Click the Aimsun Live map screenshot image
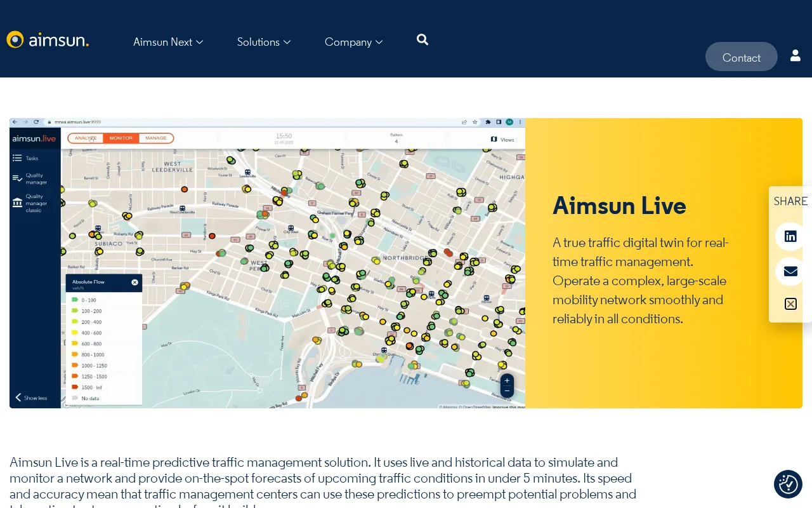Viewport: 812px width, 508px height. coord(268,263)
